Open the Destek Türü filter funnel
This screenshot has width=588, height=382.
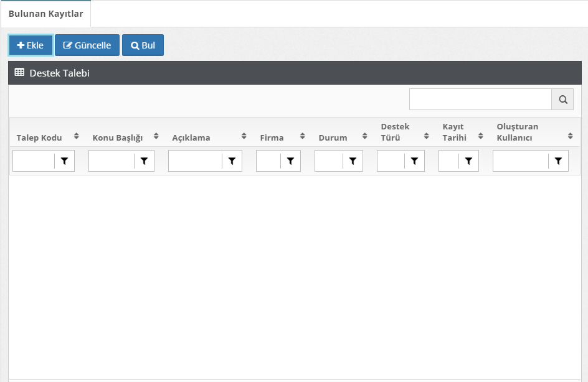point(414,161)
